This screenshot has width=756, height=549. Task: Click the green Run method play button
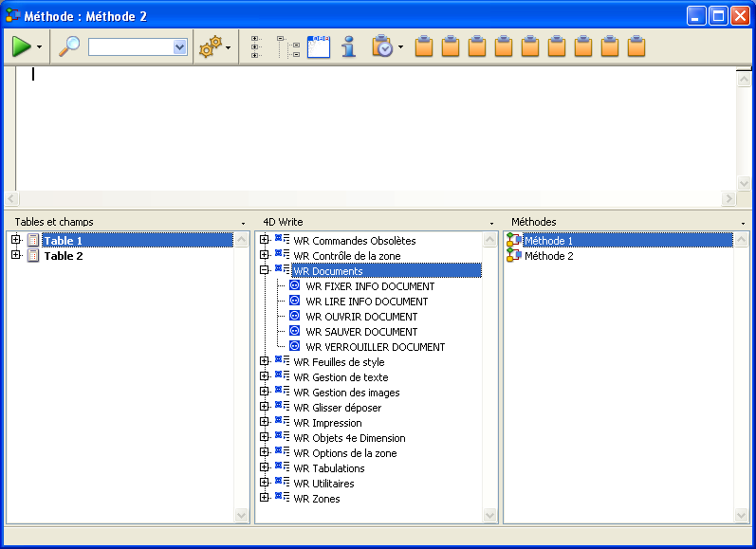click(21, 46)
